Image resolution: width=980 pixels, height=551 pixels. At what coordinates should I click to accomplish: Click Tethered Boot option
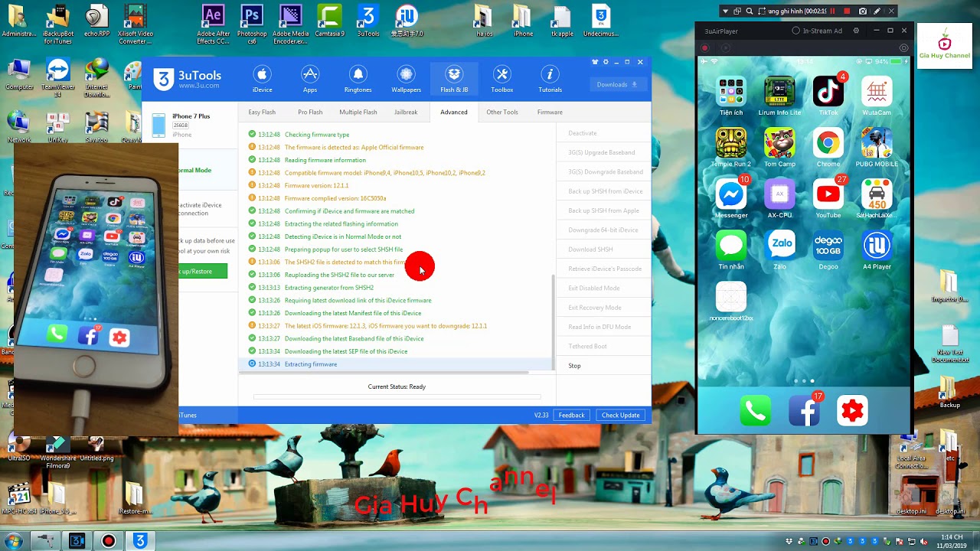tap(587, 346)
